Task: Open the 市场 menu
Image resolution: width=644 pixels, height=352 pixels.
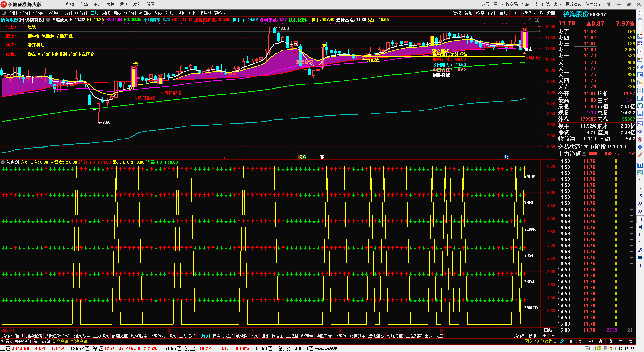Action: coord(84,4)
